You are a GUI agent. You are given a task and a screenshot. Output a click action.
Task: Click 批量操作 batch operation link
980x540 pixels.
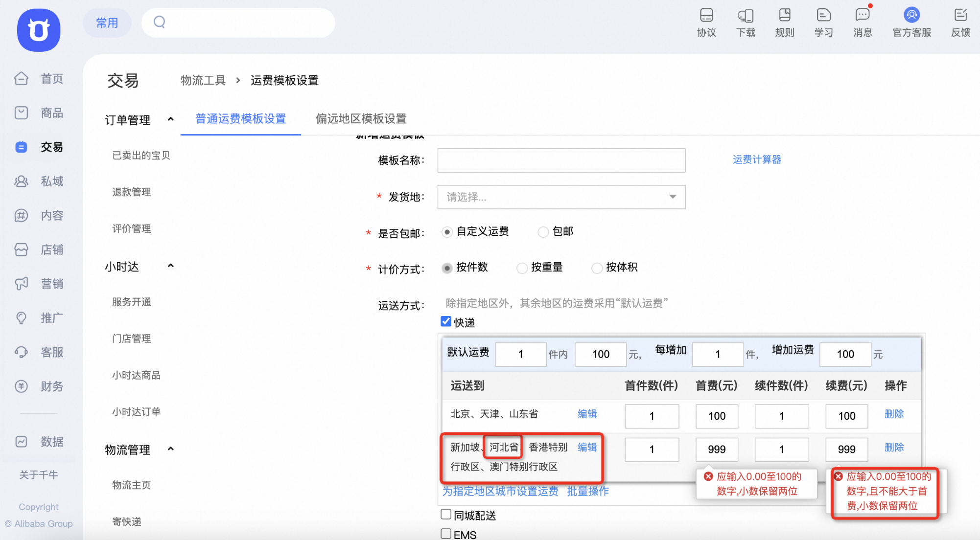coord(588,492)
